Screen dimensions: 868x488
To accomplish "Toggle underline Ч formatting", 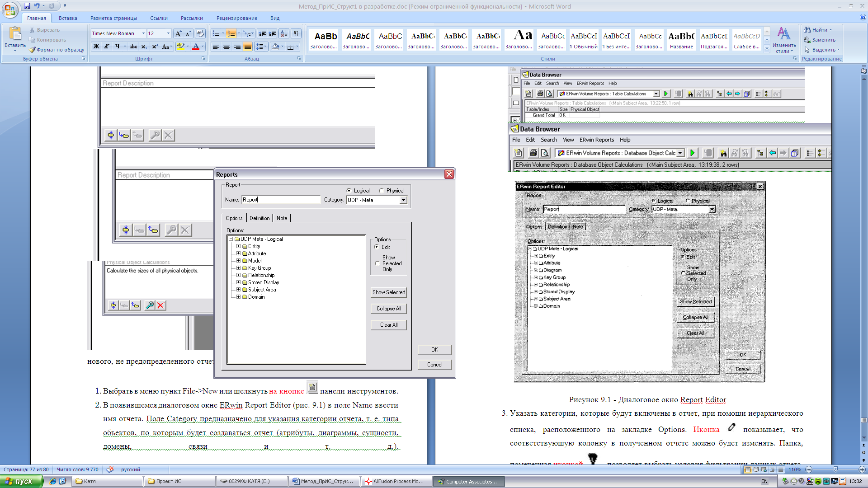I will (117, 47).
